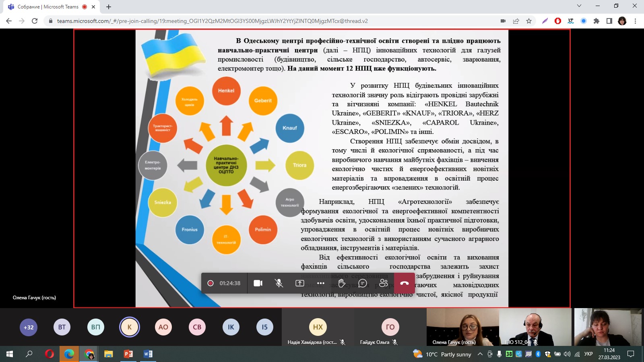Open a new browser tab
Image resolution: width=644 pixels, height=362 pixels.
(x=109, y=7)
